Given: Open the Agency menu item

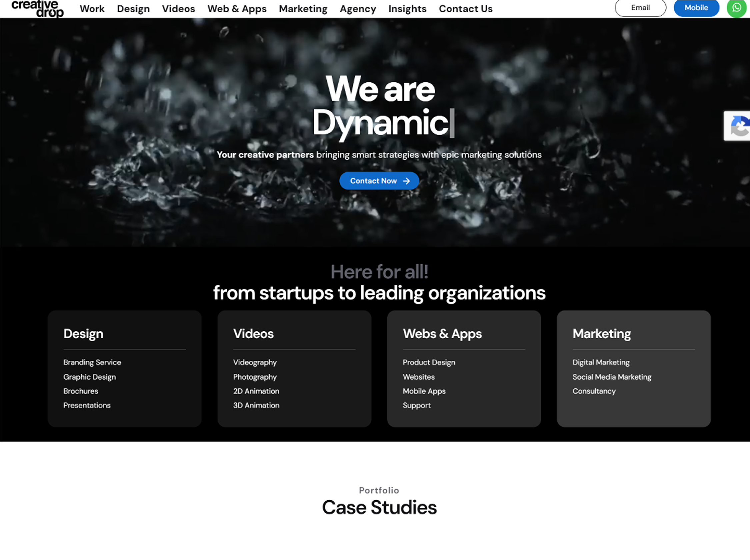Looking at the screenshot, I should click(x=358, y=9).
